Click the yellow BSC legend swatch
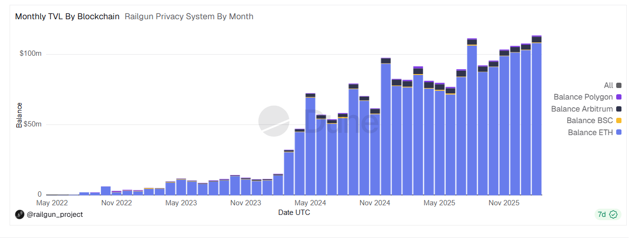644x238 pixels. [x=619, y=121]
